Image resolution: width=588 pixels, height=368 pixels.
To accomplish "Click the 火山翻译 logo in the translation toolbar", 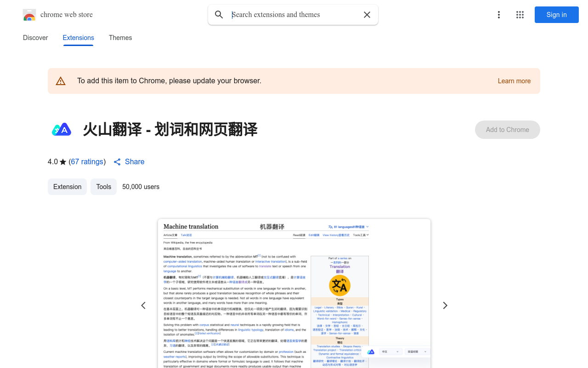I will pos(371,351).
